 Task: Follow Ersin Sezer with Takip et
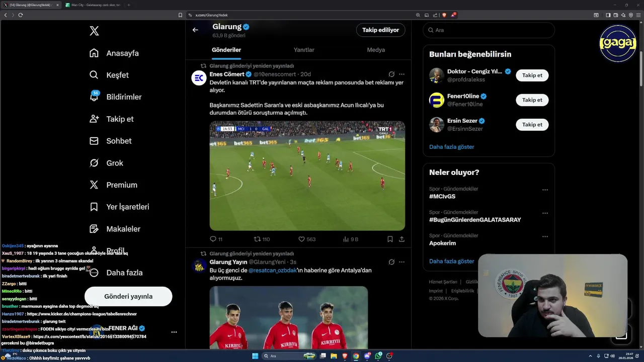point(532,125)
